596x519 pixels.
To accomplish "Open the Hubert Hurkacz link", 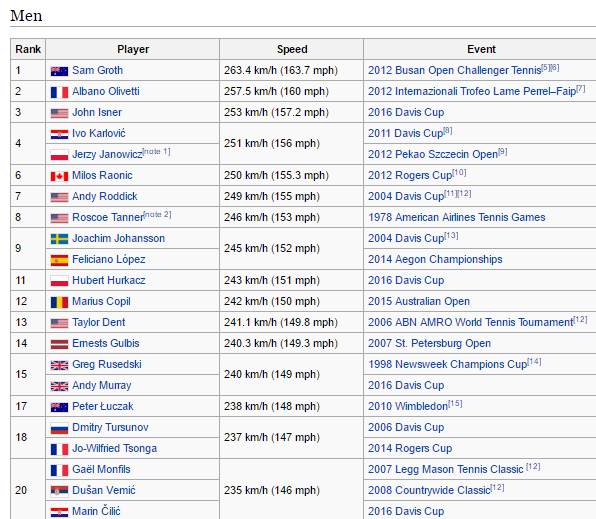I will coord(109,280).
